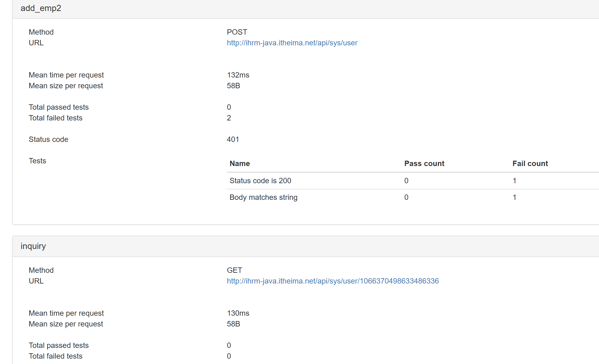This screenshot has height=364, width=599.
Task: Click the GET method value for inquiry
Action: (234, 270)
